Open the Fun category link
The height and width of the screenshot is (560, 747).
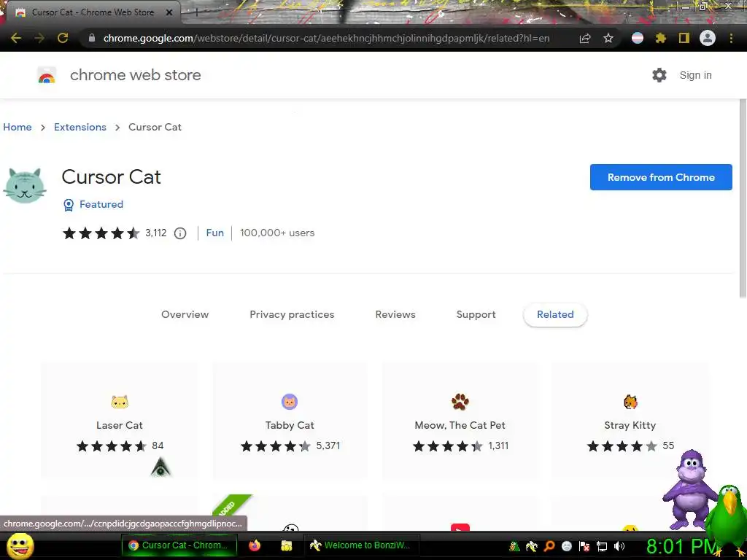215,233
